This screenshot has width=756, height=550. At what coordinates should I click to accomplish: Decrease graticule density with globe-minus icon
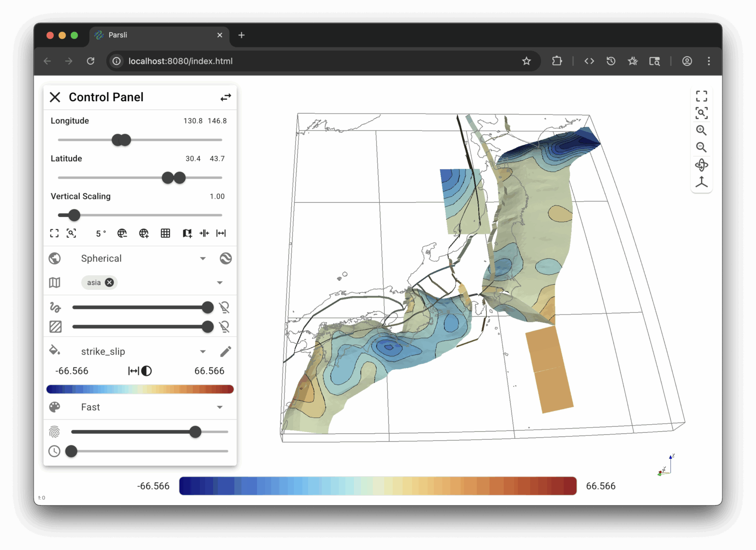click(122, 233)
